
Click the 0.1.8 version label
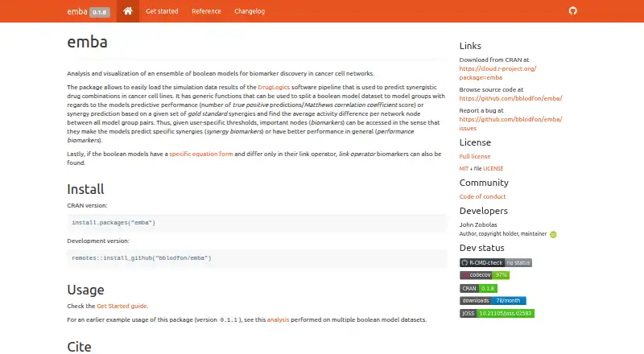click(x=99, y=12)
